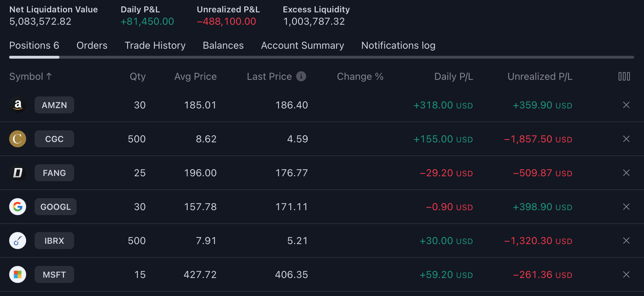Screen dimensions: 644x296
Task: Close the CGC position
Action: point(626,139)
